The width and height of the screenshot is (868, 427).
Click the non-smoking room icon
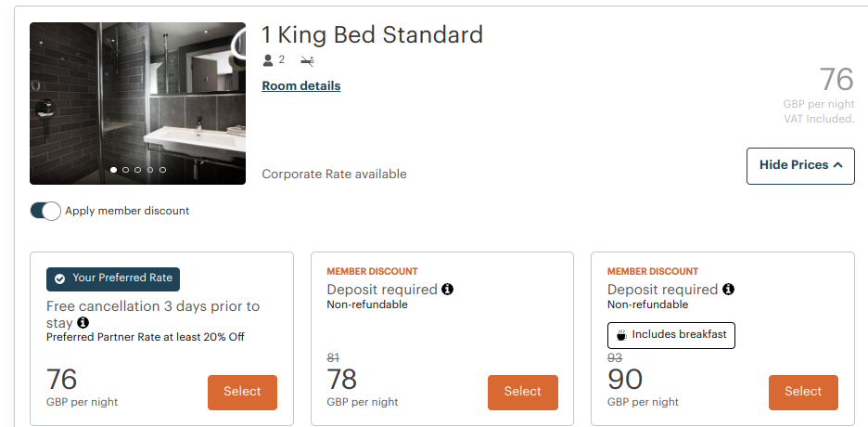pyautogui.click(x=307, y=60)
